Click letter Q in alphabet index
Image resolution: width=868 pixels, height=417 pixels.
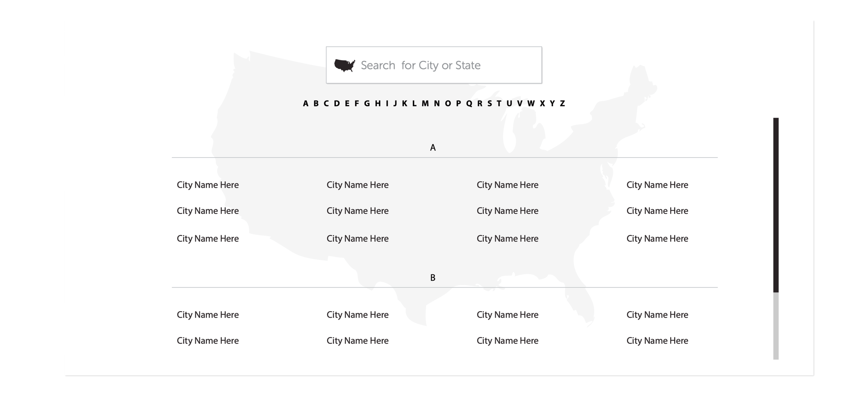[x=469, y=103]
